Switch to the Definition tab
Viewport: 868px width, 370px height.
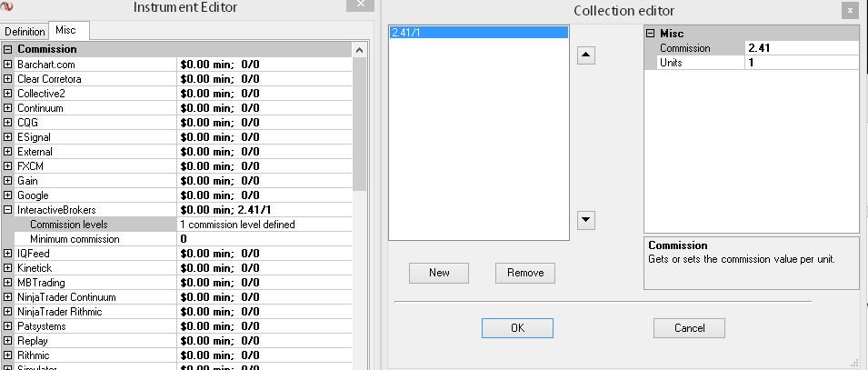click(25, 32)
